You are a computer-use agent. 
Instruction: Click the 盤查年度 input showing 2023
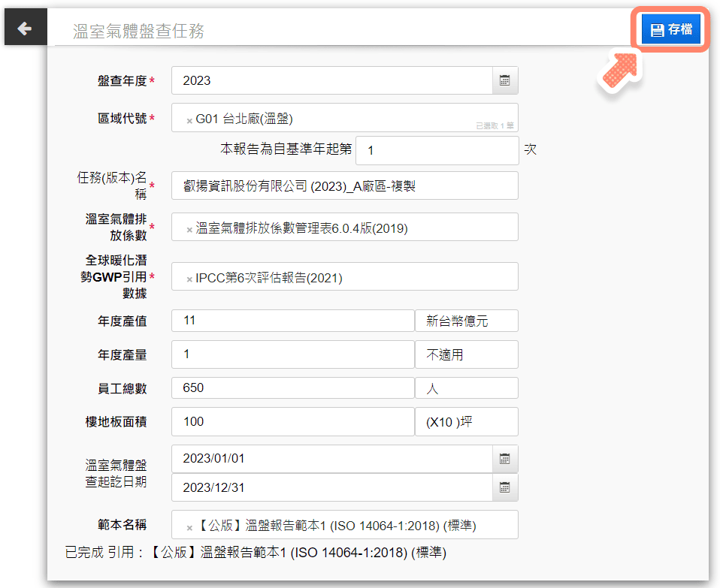[x=331, y=81]
